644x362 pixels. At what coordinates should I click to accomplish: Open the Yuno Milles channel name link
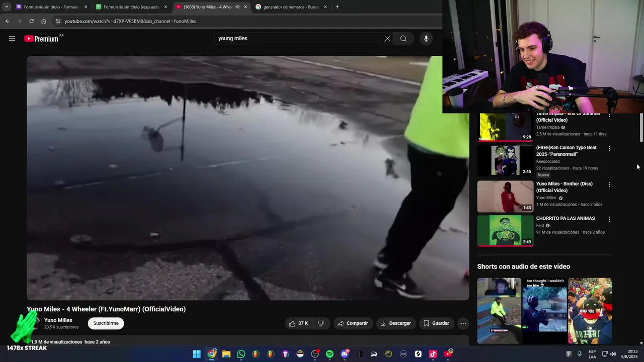click(x=58, y=320)
